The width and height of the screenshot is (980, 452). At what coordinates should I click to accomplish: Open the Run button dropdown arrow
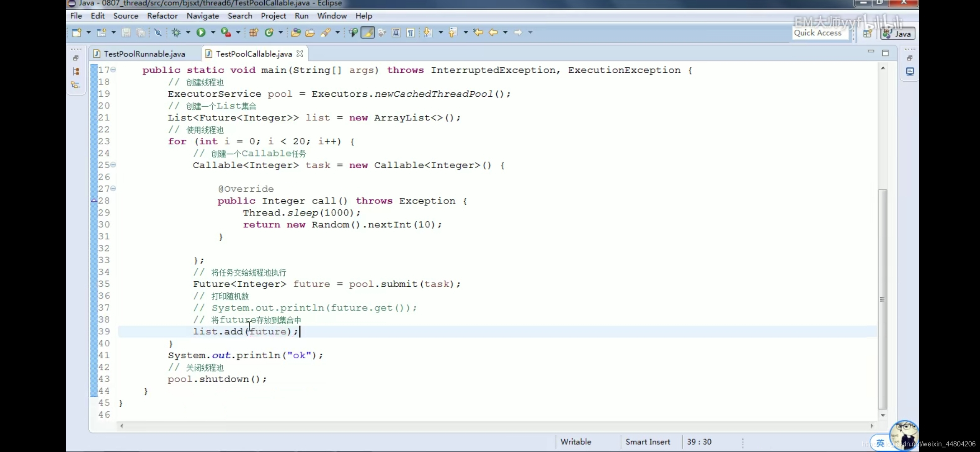tap(213, 32)
